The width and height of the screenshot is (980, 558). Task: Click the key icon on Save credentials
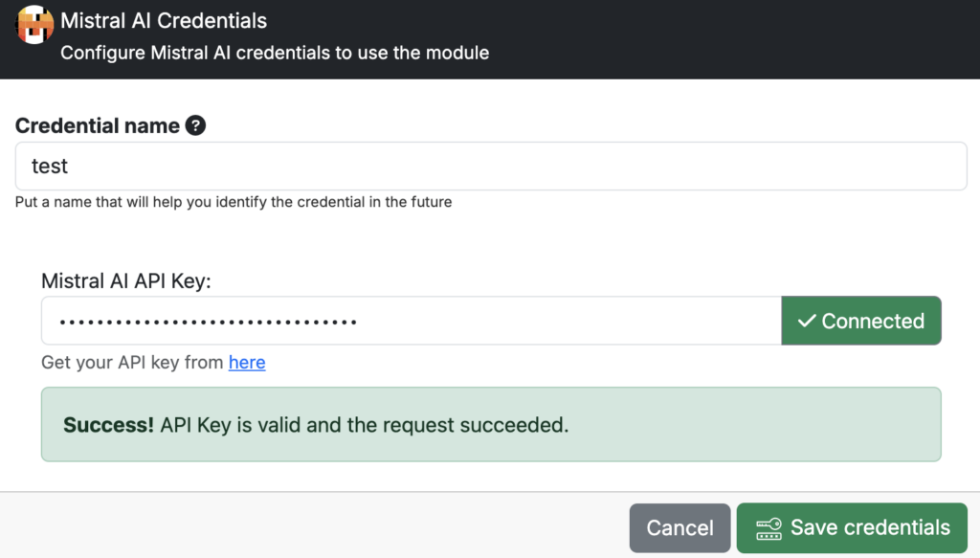tap(768, 528)
